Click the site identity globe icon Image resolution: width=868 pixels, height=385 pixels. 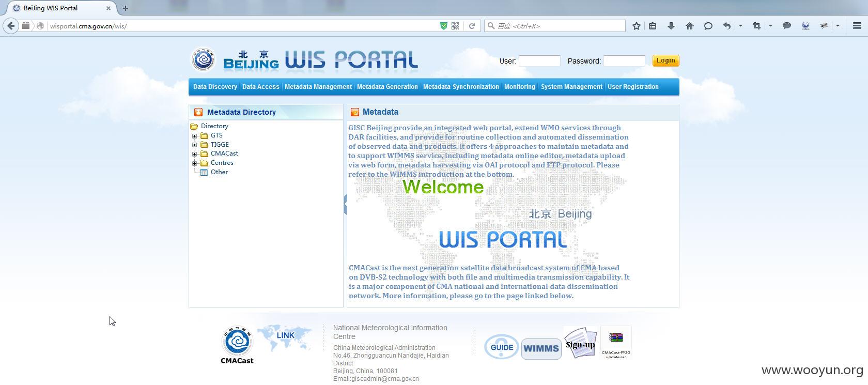[40, 26]
